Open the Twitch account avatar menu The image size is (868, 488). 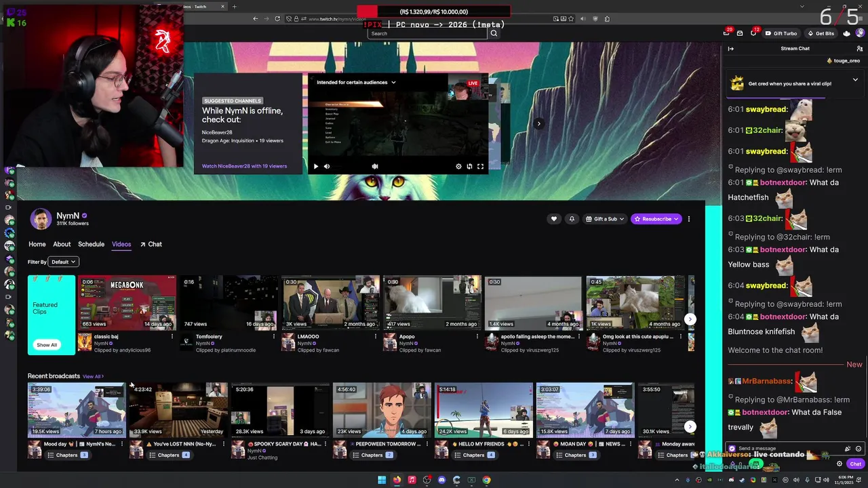pos(860,33)
